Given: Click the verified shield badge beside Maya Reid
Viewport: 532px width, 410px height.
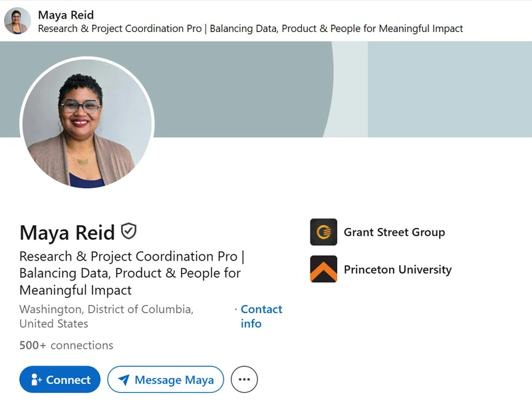Looking at the screenshot, I should tap(129, 231).
